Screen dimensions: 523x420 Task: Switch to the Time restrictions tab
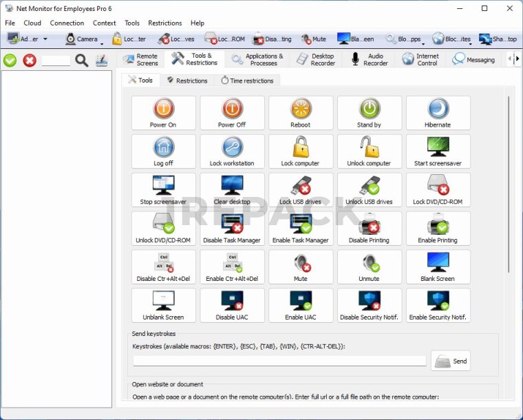[x=246, y=81]
